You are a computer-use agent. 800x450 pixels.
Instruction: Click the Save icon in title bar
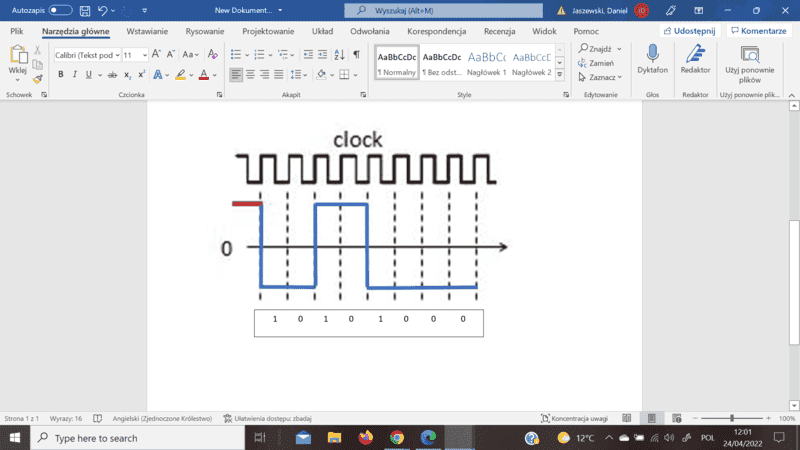point(84,10)
